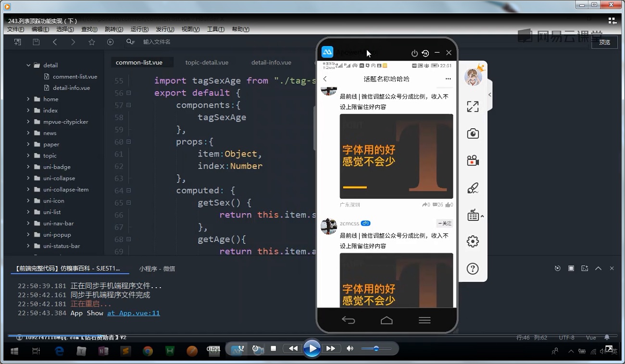The width and height of the screenshot is (625, 364).
Task: Collapse ApowerMirror sidebar with edge arrow
Action: (490, 95)
